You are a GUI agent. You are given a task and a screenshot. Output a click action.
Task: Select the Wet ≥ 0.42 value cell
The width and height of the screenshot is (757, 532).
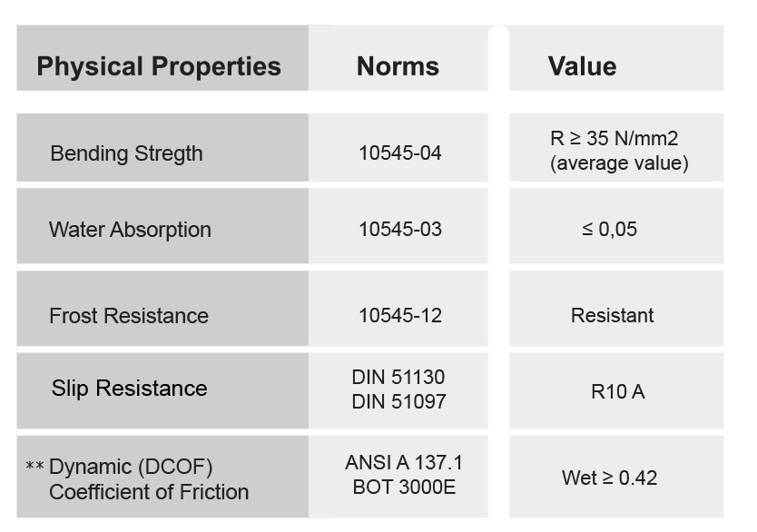point(616,477)
